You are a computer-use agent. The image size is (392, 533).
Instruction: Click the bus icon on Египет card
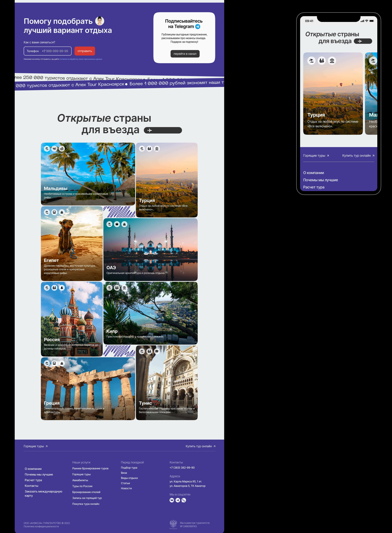point(54,212)
